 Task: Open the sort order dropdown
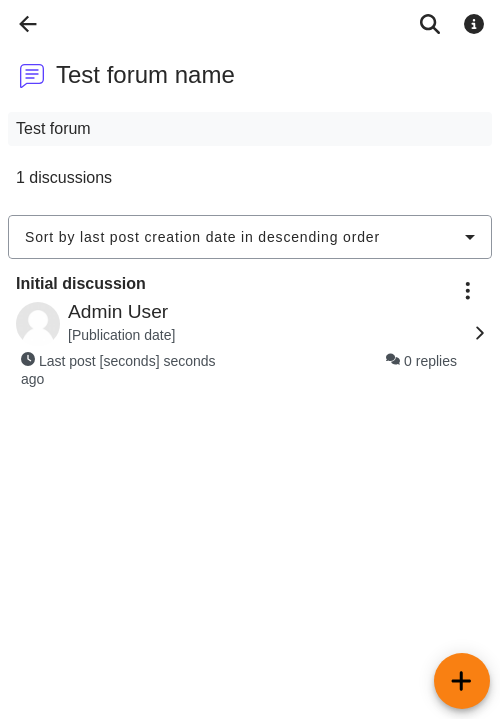coord(250,237)
